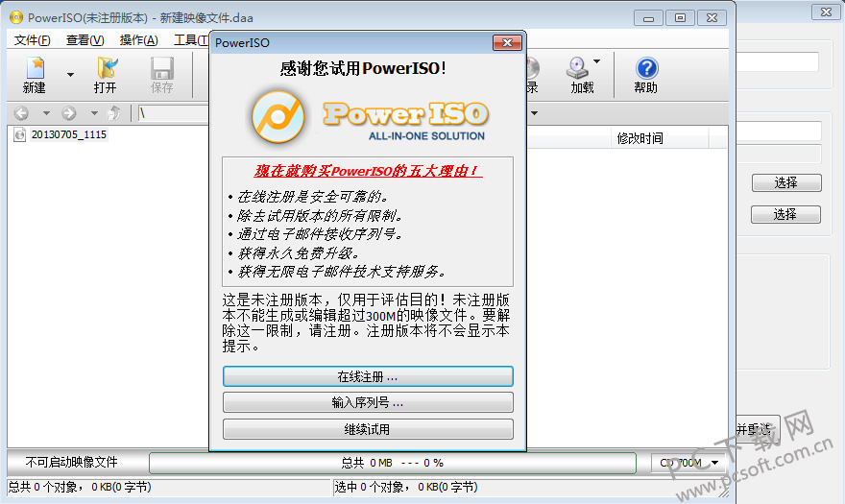The image size is (845, 504).
Task: Open the back history dropdown arrow
Action: [46, 113]
